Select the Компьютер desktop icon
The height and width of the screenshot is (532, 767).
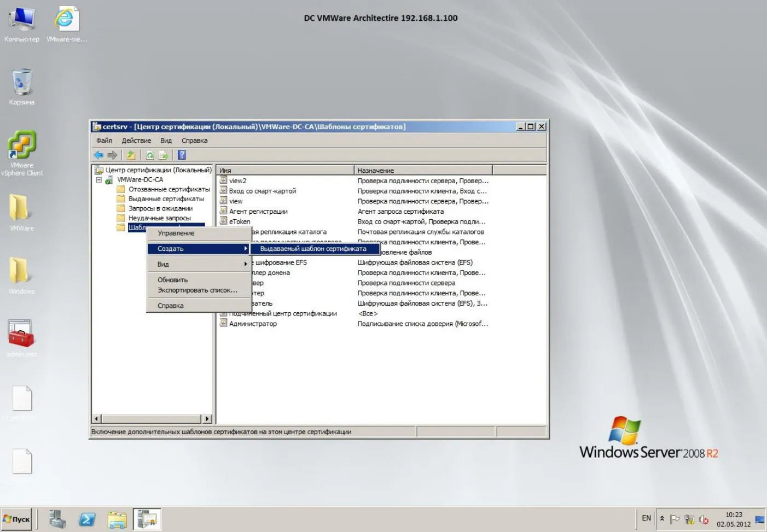(x=22, y=25)
